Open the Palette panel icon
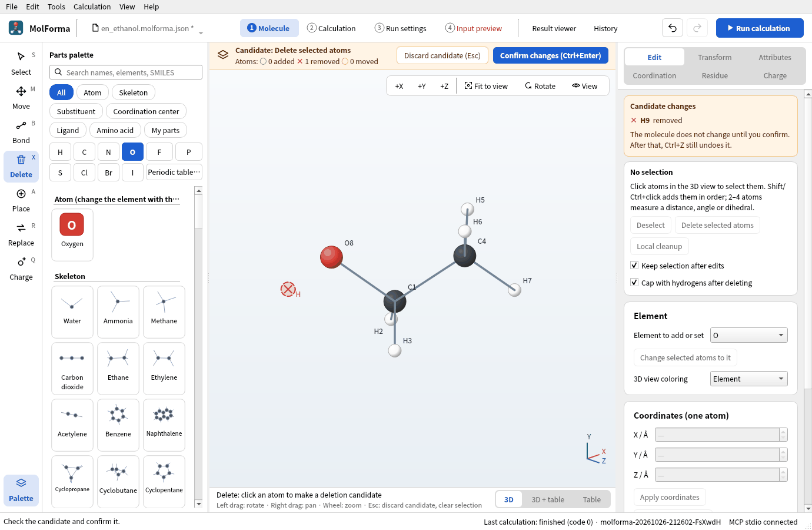The image size is (812, 530). pos(21,483)
